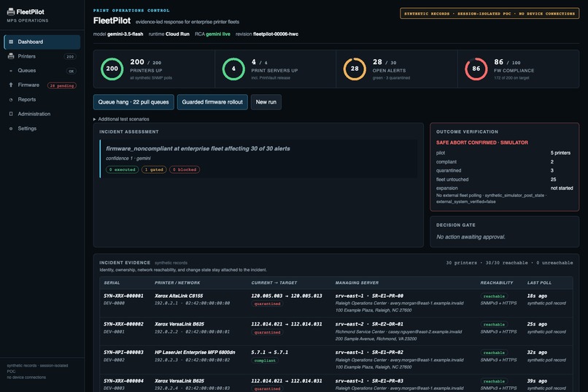Click the synthetic records warning banner
The image size is (588, 392).
click(490, 13)
